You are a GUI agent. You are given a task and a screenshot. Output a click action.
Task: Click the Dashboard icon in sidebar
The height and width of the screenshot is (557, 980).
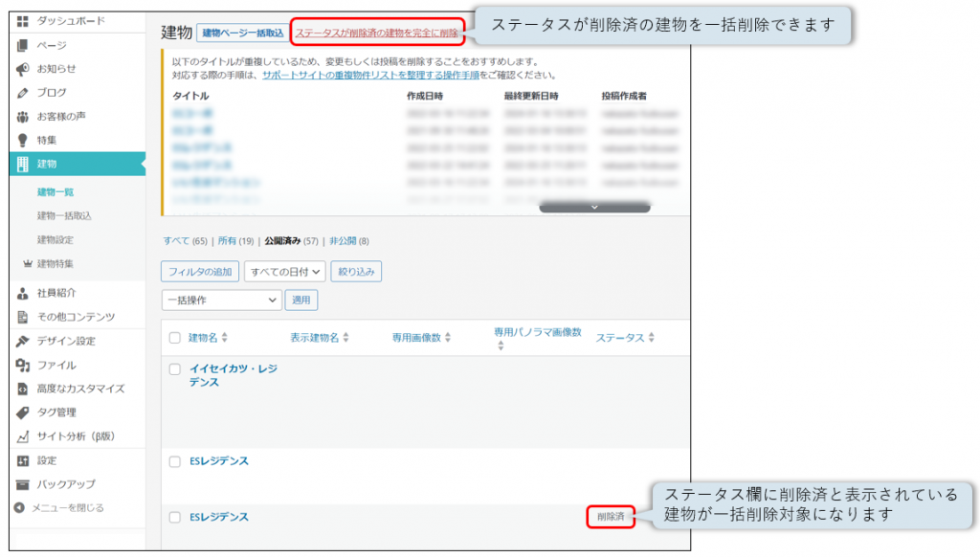pyautogui.click(x=23, y=21)
